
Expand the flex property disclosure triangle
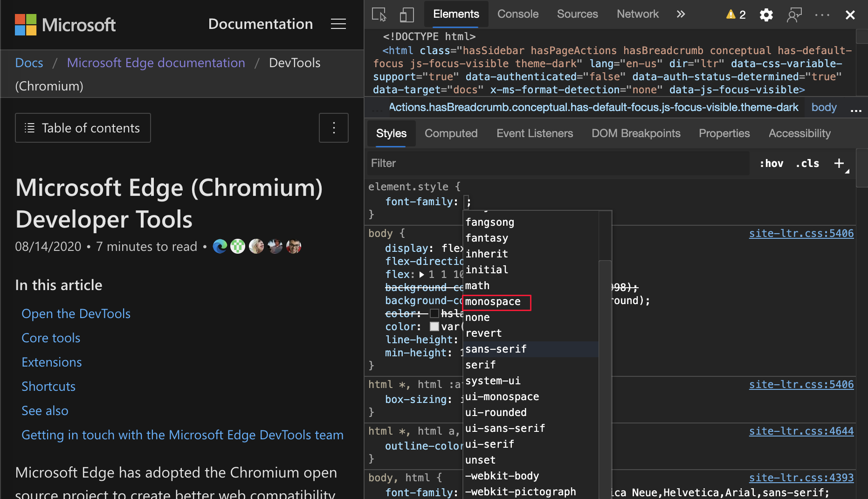(422, 275)
